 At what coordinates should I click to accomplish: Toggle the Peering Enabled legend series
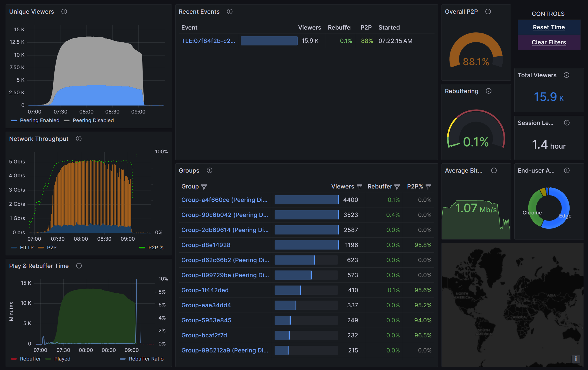click(x=40, y=120)
